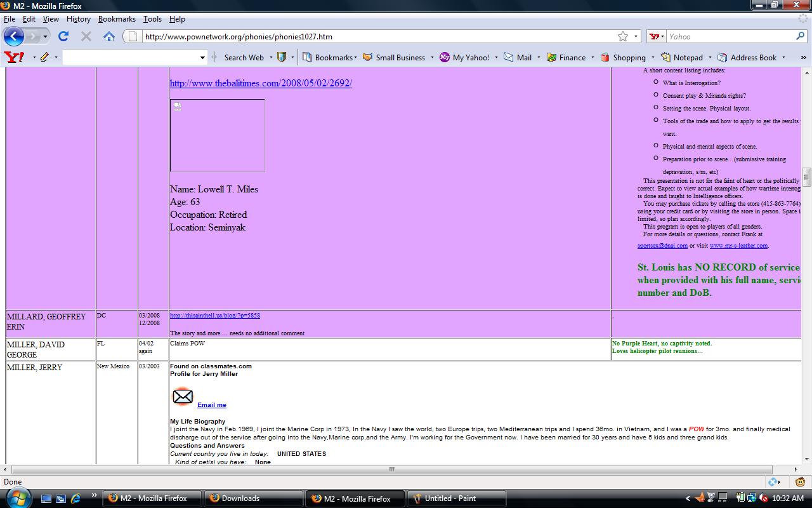812x508 pixels.
Task: Open the Tools menu
Action: point(152,19)
